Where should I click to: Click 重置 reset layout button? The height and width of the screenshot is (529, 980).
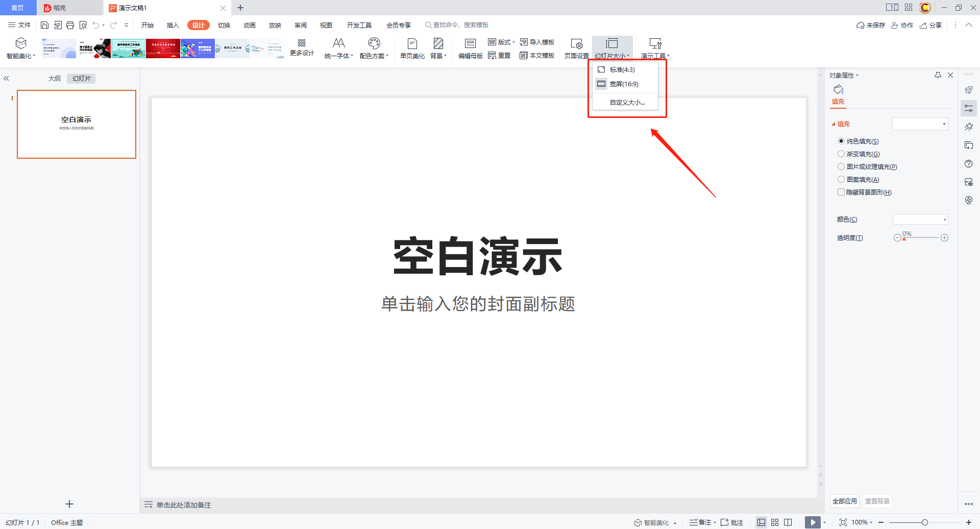[x=499, y=55]
